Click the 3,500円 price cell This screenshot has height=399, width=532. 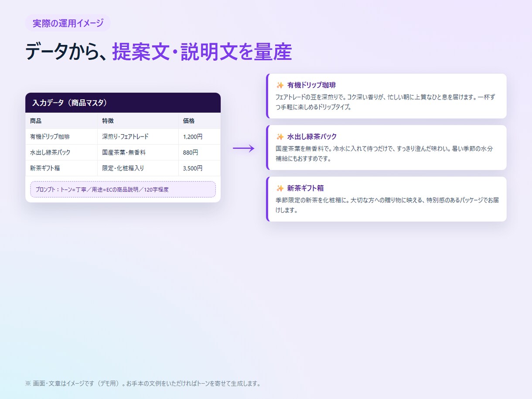199,168
